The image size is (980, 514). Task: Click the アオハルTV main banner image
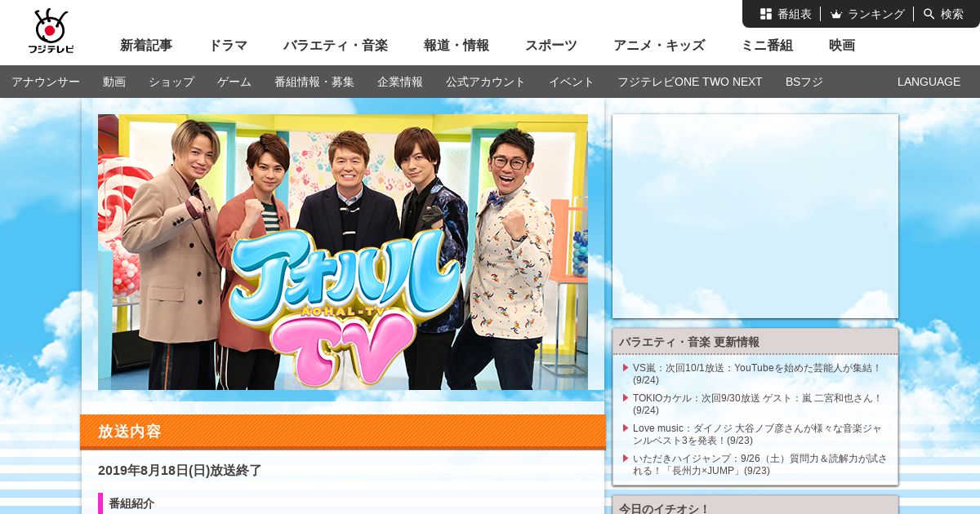pyautogui.click(x=343, y=252)
